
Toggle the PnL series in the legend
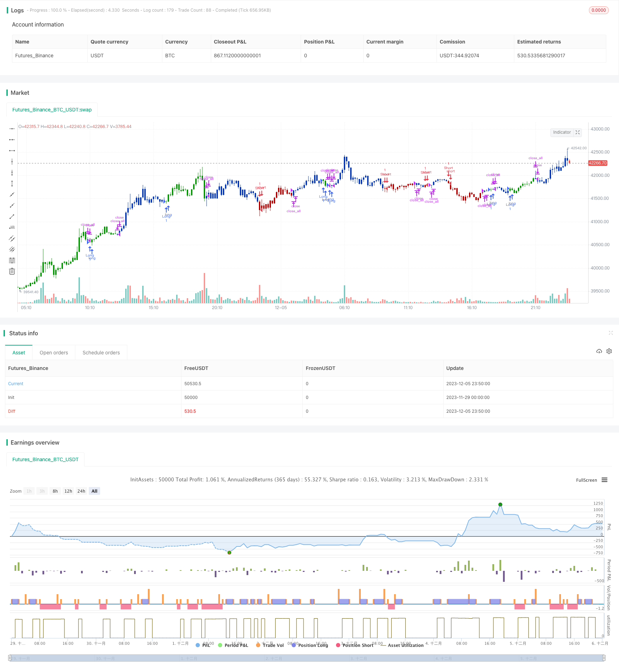coord(203,645)
